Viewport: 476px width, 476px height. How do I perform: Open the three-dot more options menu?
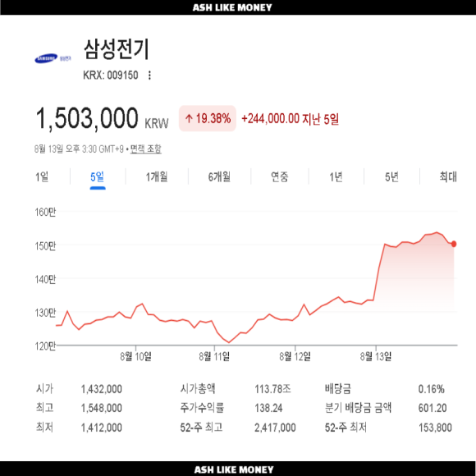(x=149, y=76)
